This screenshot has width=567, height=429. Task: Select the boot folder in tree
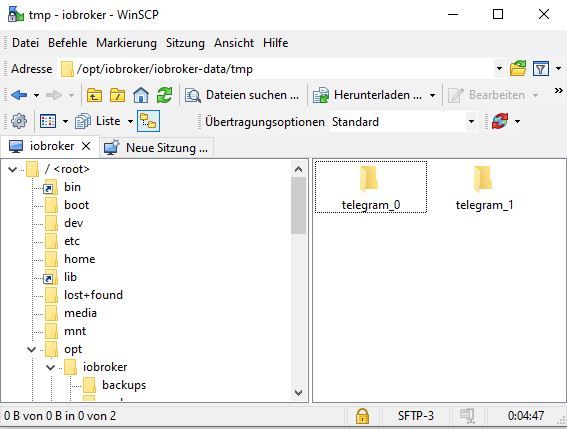coord(68,205)
